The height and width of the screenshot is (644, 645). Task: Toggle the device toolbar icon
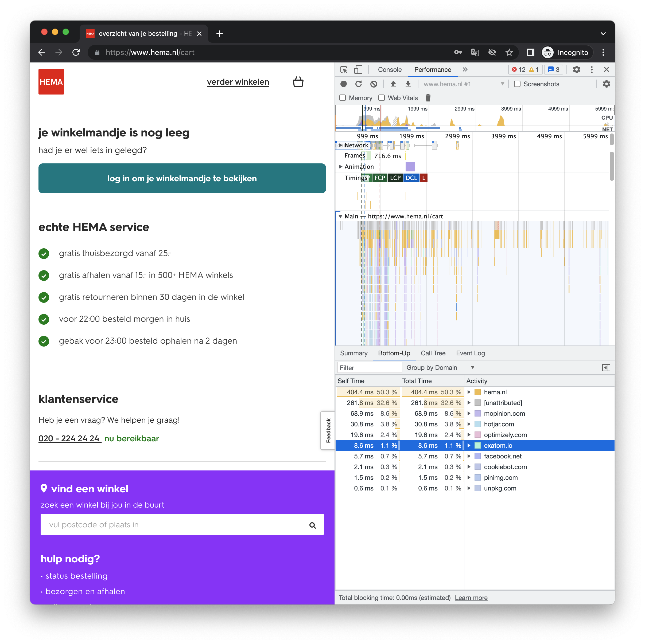point(358,69)
